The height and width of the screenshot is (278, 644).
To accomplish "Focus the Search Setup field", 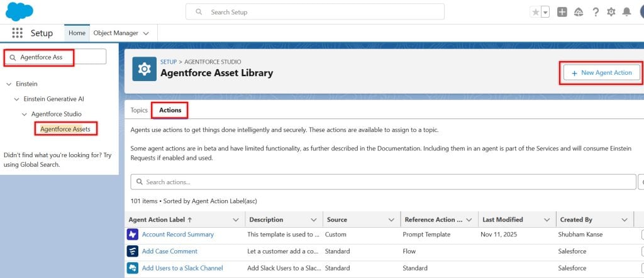I will point(314,12).
